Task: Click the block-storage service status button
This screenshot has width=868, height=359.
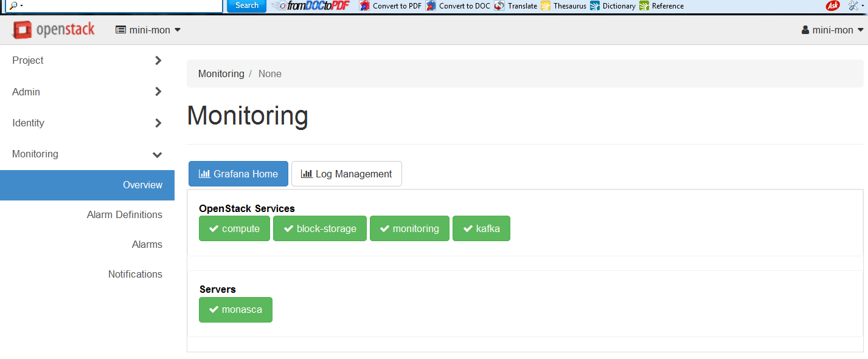Action: [320, 228]
